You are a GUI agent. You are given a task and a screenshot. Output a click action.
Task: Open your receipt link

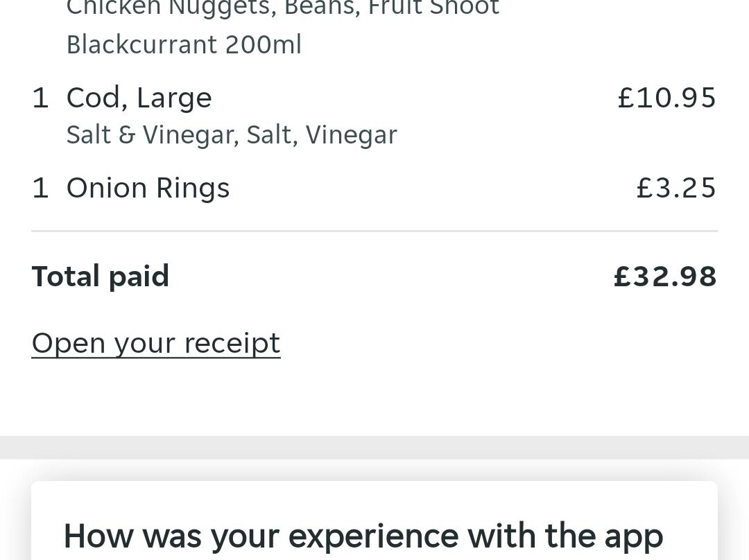pyautogui.click(x=156, y=343)
